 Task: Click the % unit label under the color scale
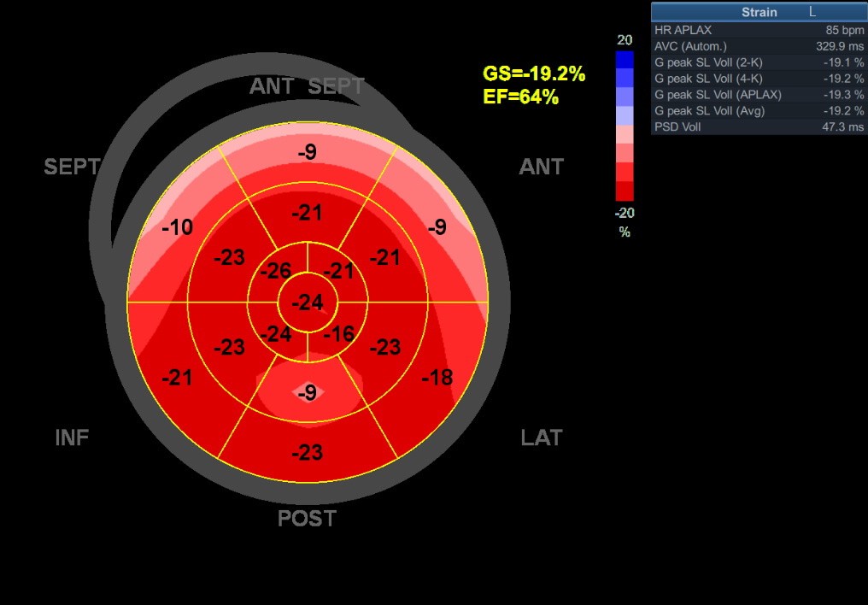coord(625,232)
